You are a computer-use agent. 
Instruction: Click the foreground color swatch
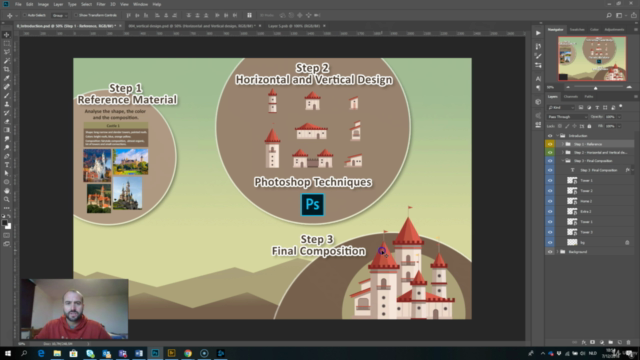coord(4,223)
